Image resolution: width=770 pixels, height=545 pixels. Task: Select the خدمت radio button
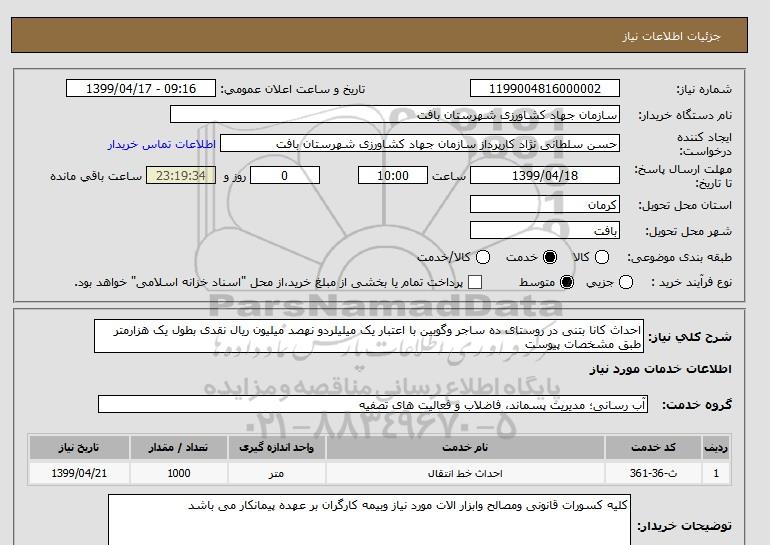tap(550, 257)
